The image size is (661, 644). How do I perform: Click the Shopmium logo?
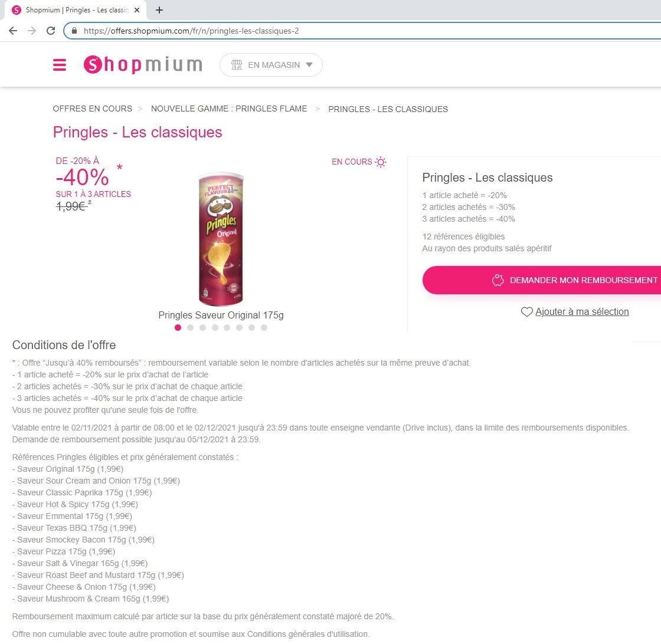[143, 64]
